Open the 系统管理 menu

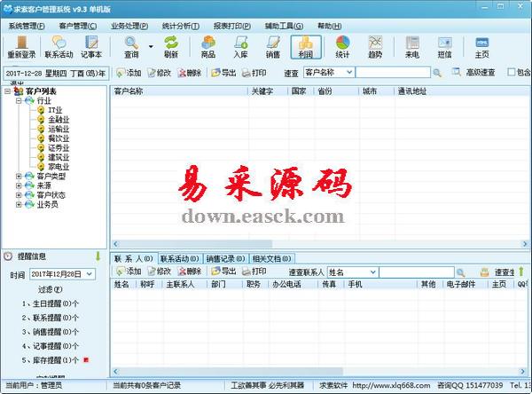pos(27,26)
